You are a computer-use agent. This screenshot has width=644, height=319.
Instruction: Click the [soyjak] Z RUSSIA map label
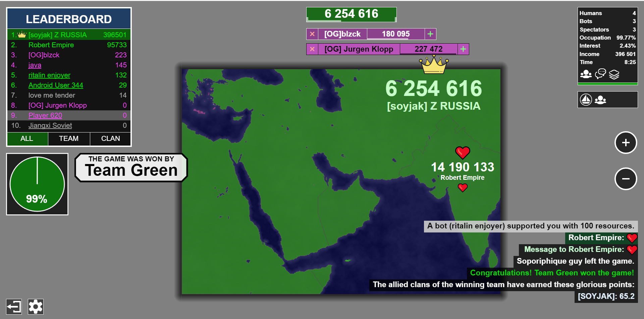(x=433, y=106)
